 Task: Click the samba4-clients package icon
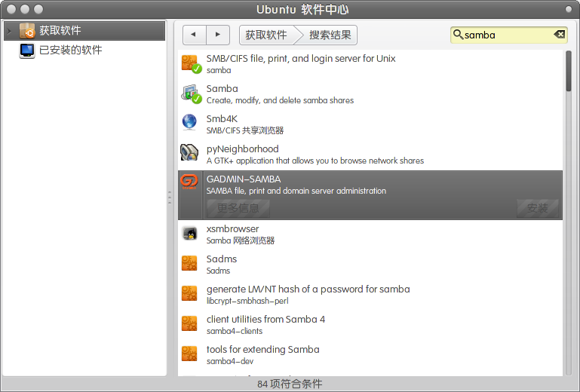click(x=189, y=323)
